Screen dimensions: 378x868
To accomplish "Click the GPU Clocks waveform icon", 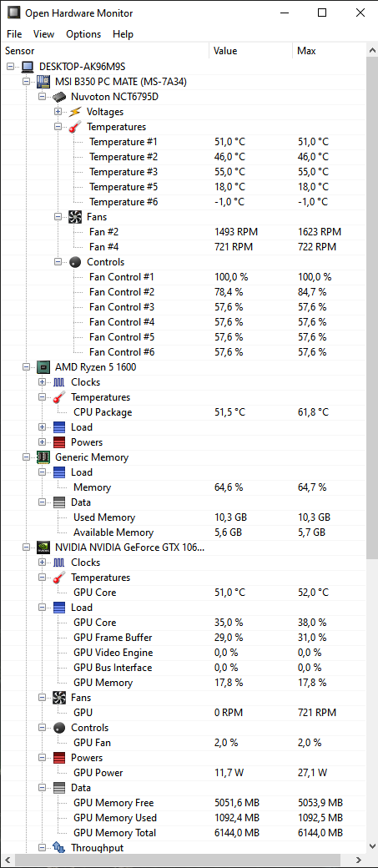I will pos(59,563).
